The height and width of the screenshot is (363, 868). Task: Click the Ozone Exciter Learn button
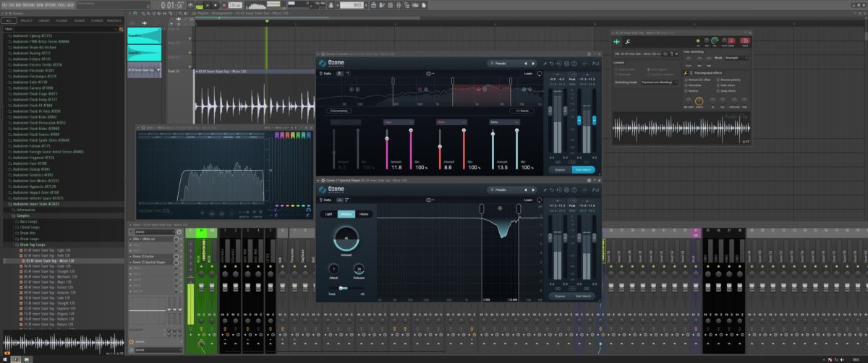pyautogui.click(x=527, y=74)
